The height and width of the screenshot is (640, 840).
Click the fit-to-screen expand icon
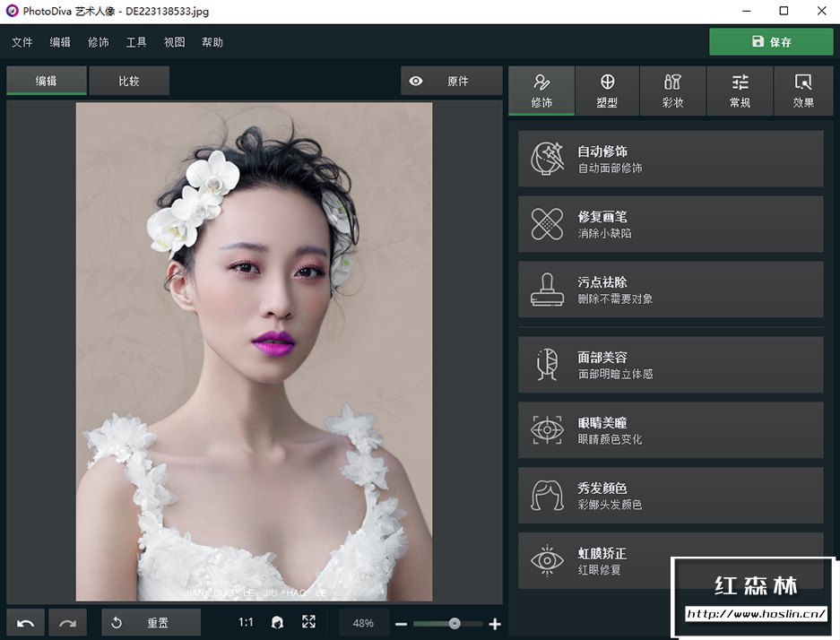[308, 622]
